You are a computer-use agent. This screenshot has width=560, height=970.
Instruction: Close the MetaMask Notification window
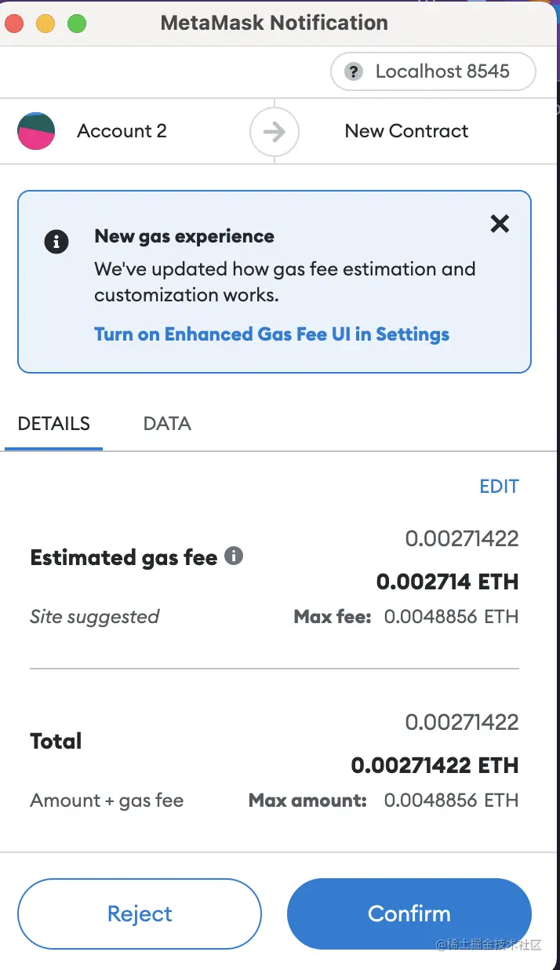click(x=14, y=23)
